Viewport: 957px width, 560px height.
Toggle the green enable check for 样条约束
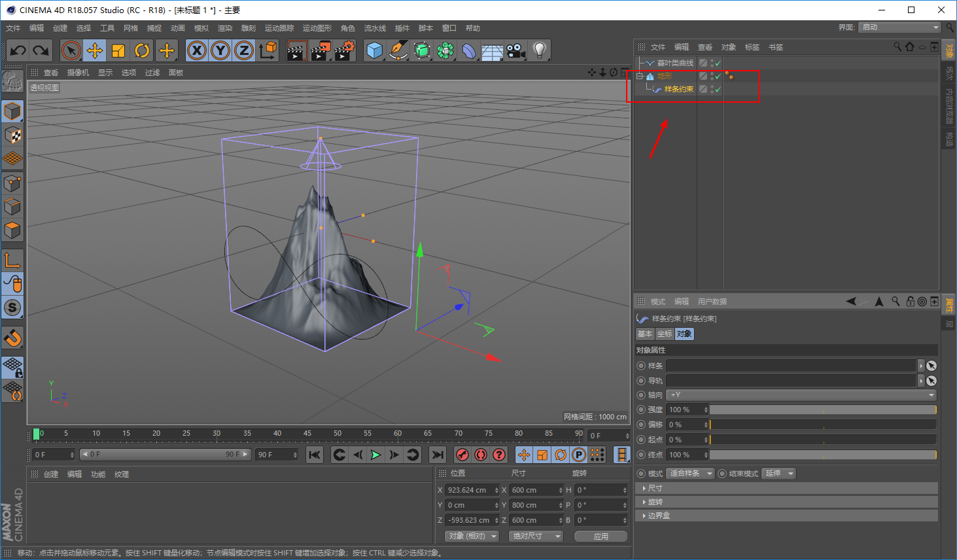pyautogui.click(x=718, y=89)
